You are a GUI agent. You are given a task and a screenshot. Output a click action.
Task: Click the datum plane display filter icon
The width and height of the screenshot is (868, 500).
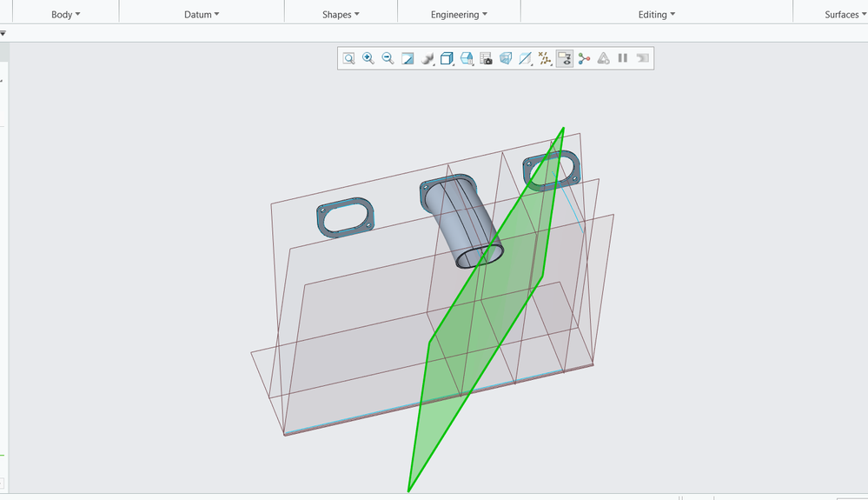[525, 58]
